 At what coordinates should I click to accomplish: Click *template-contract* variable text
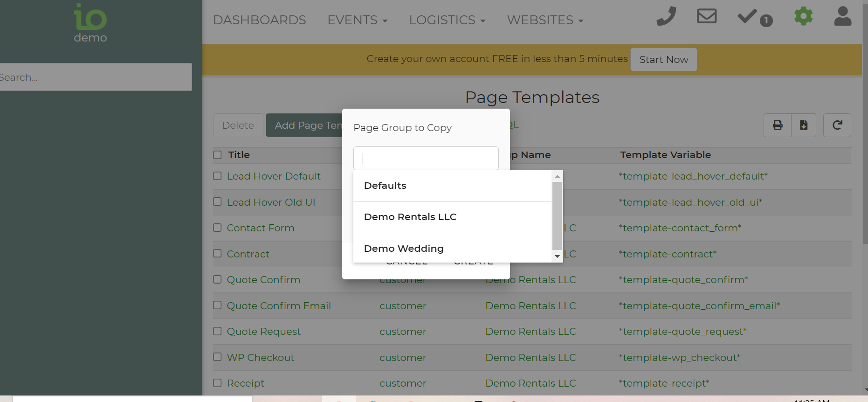668,254
